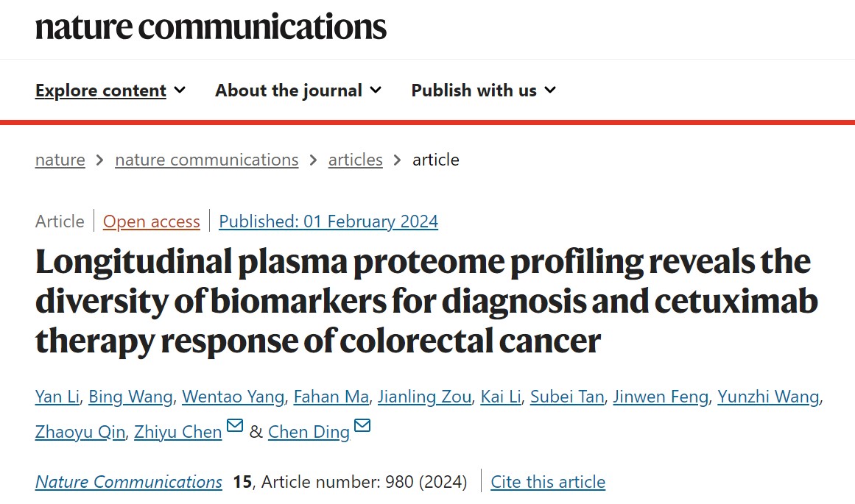855x504 pixels.
Task: Click the nature communications logo
Action: click(x=211, y=27)
